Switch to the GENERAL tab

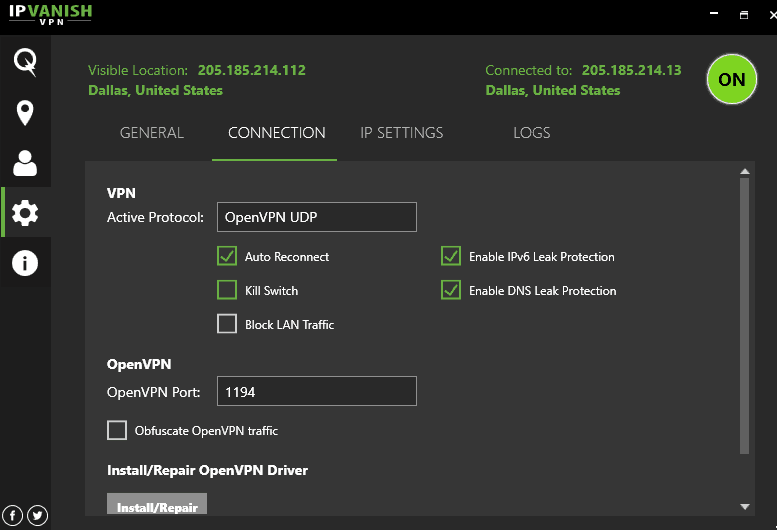coord(152,133)
